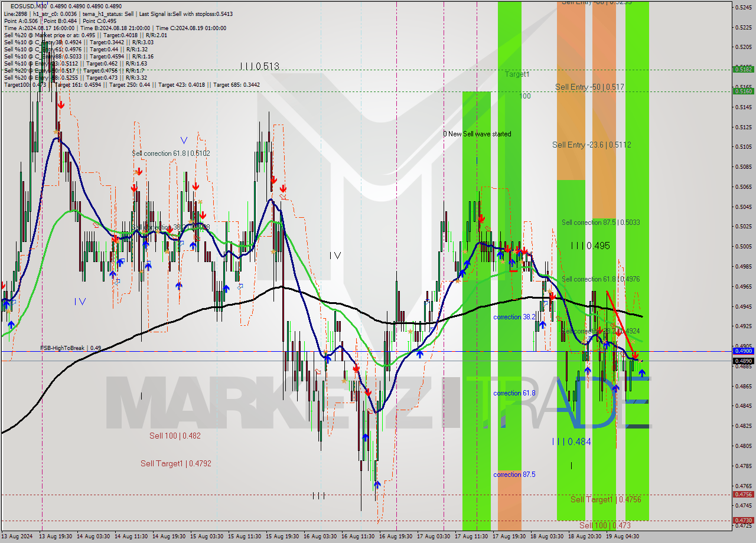Click red 0.4730 price tag on axis
Screen dimensions: 756x543
tap(742, 521)
